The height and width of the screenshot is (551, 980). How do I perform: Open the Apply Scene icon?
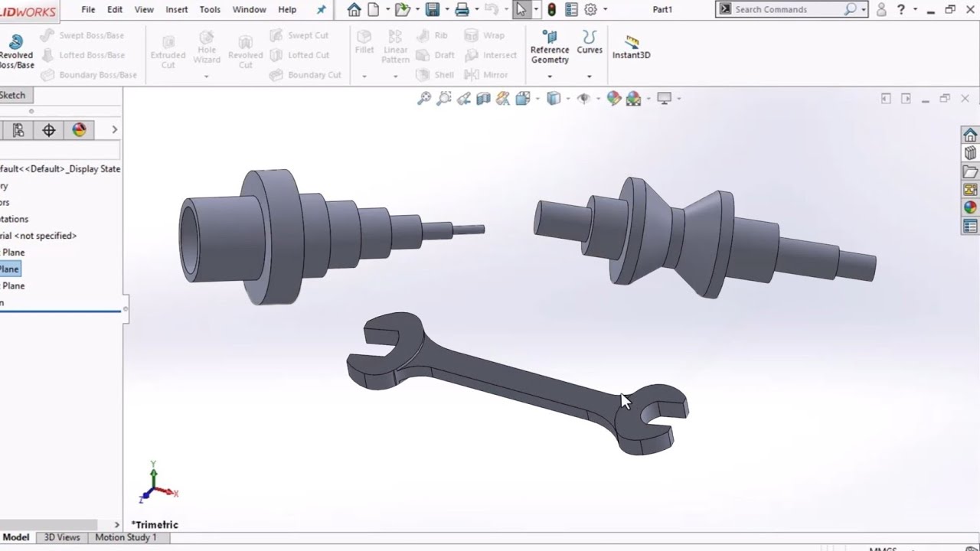pyautogui.click(x=633, y=99)
